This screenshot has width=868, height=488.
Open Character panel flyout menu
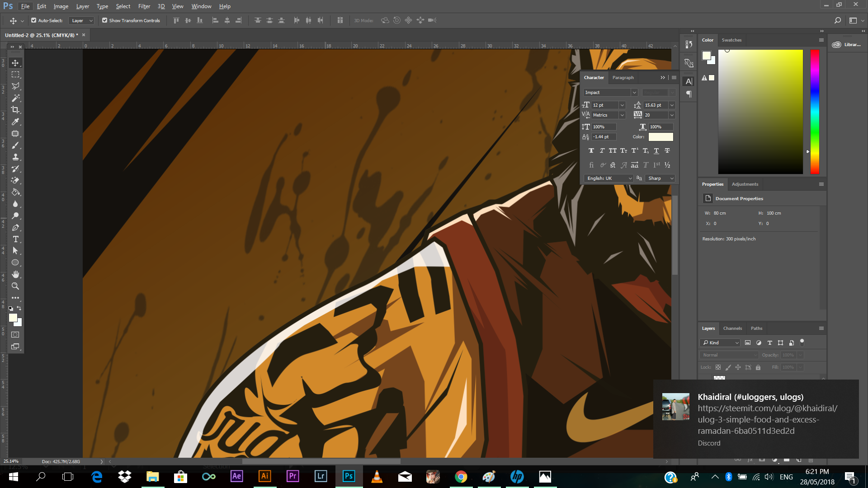674,77
